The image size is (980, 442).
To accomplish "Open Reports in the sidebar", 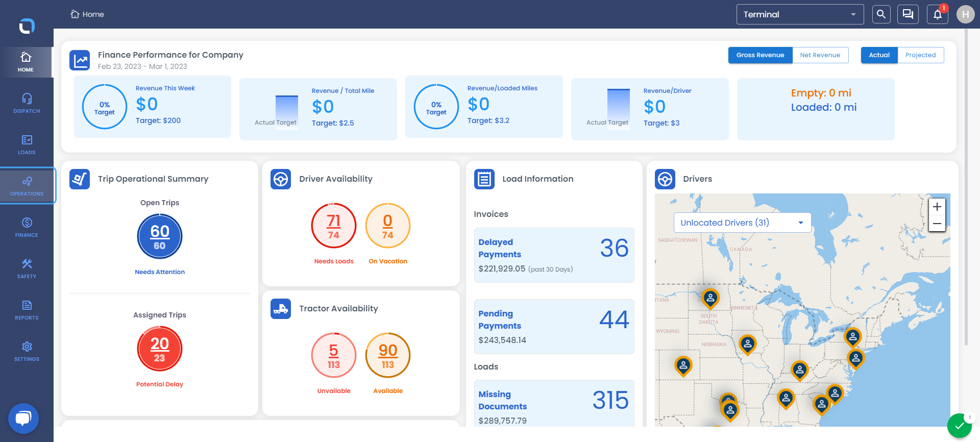I will [27, 310].
